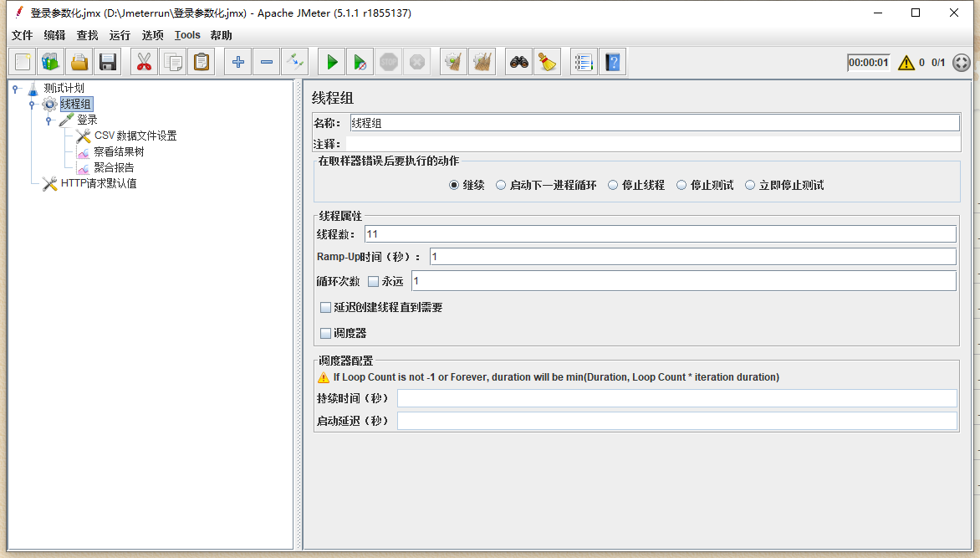
Task: Toggle the 调度器 checkbox
Action: pos(325,334)
